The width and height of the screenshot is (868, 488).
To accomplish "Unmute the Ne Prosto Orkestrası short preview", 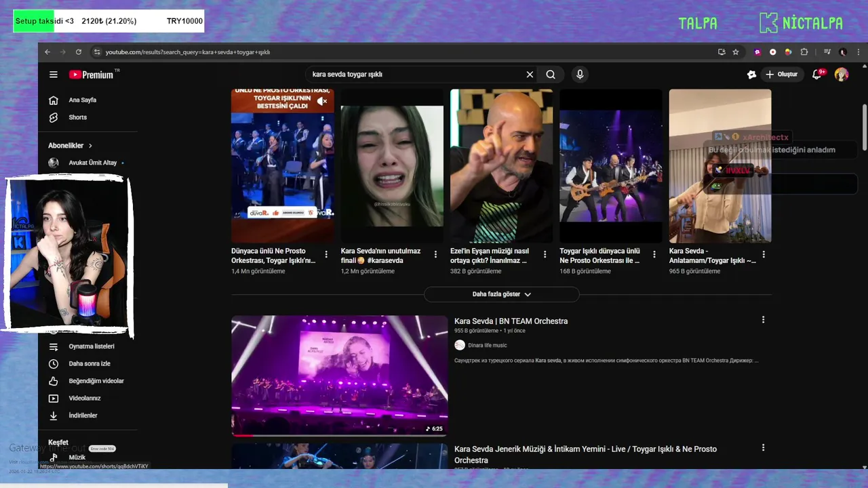I will coord(322,102).
